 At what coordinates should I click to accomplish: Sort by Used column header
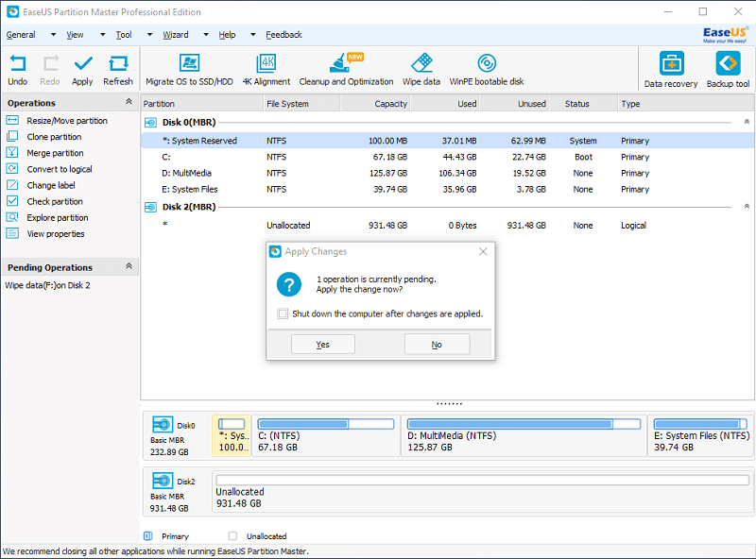(x=445, y=104)
